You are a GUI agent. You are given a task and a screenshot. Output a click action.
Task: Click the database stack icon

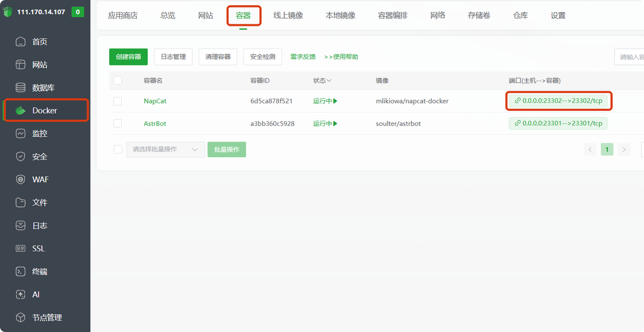(x=21, y=88)
